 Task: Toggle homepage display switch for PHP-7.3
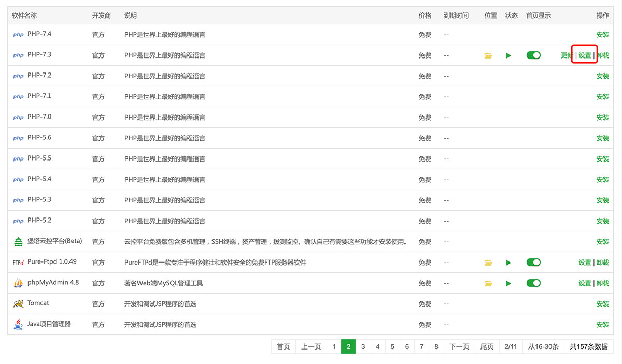click(x=533, y=55)
